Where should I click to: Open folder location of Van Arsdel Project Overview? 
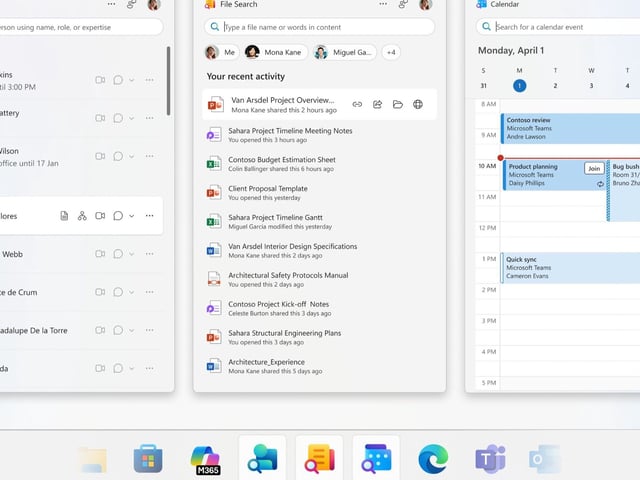point(398,104)
